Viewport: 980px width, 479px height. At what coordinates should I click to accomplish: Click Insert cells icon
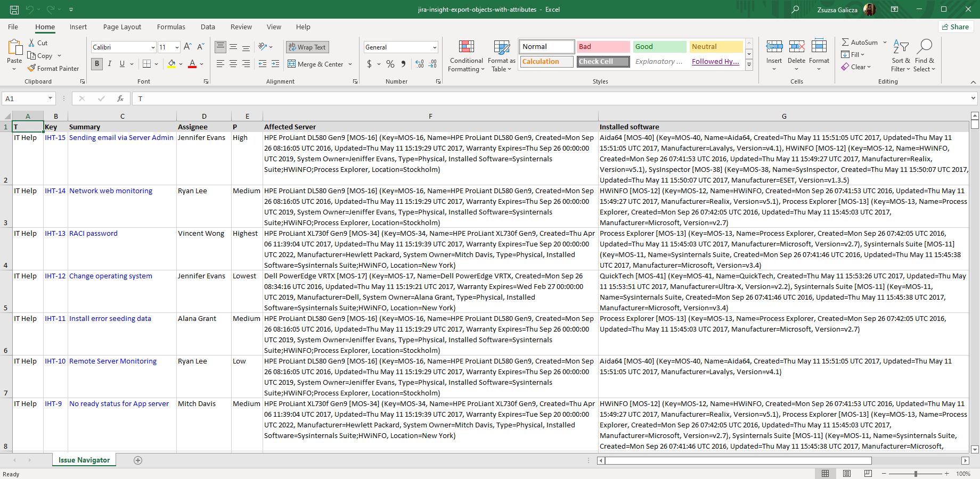click(x=774, y=46)
